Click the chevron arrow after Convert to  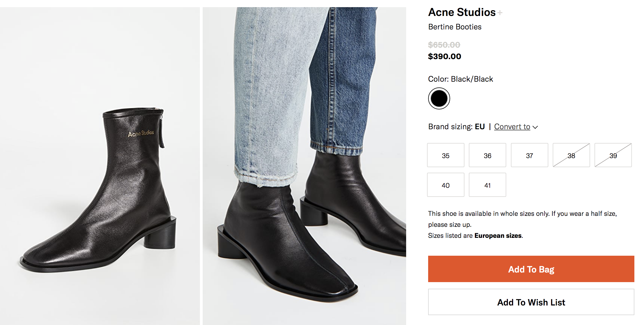535,127
